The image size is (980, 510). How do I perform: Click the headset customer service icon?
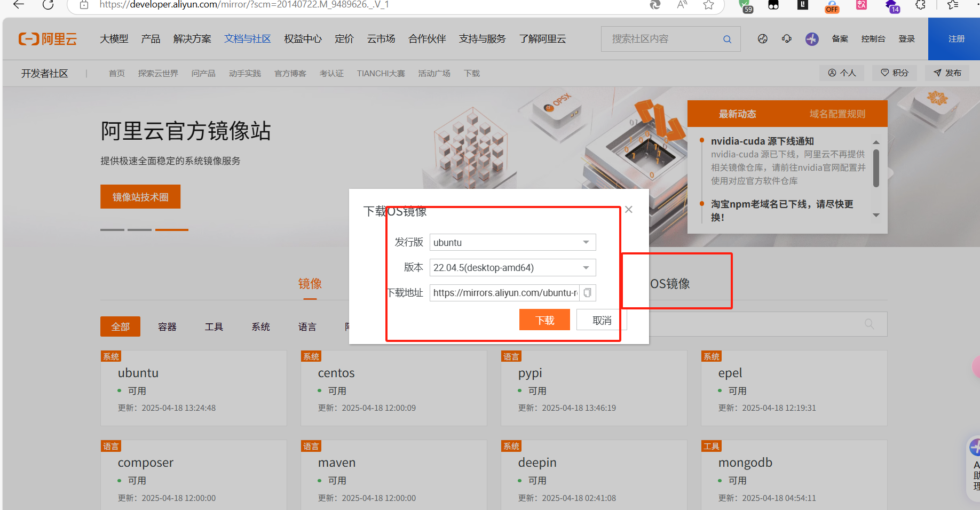click(787, 38)
